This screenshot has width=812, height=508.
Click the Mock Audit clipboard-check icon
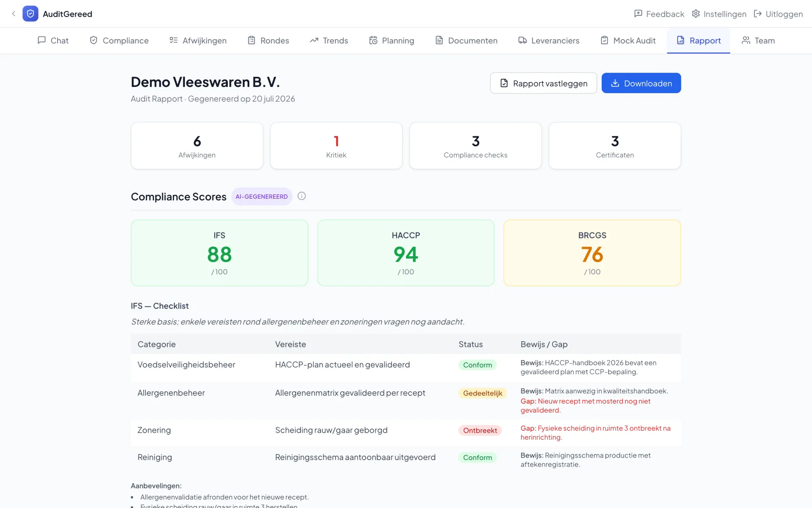(605, 40)
